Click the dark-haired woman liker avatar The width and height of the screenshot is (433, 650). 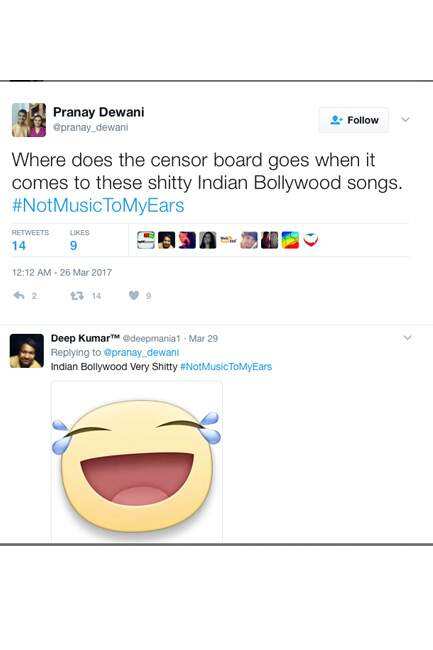click(x=208, y=240)
